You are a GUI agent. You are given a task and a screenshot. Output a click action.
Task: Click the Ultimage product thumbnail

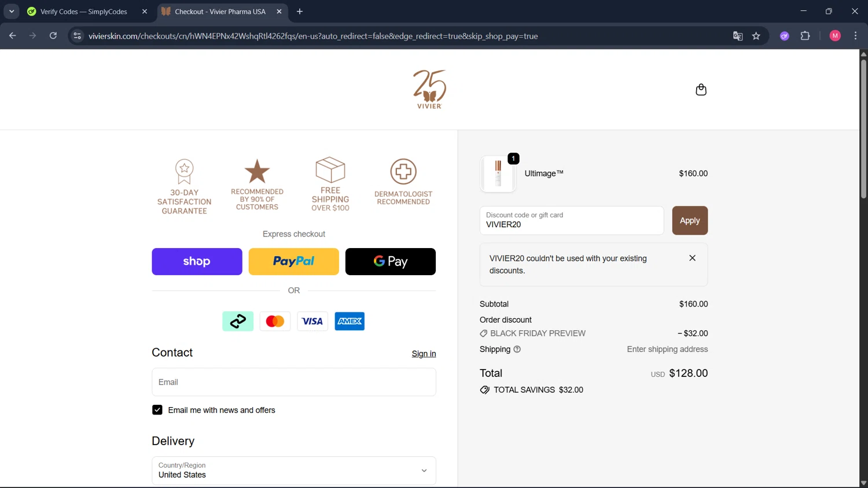pos(498,173)
